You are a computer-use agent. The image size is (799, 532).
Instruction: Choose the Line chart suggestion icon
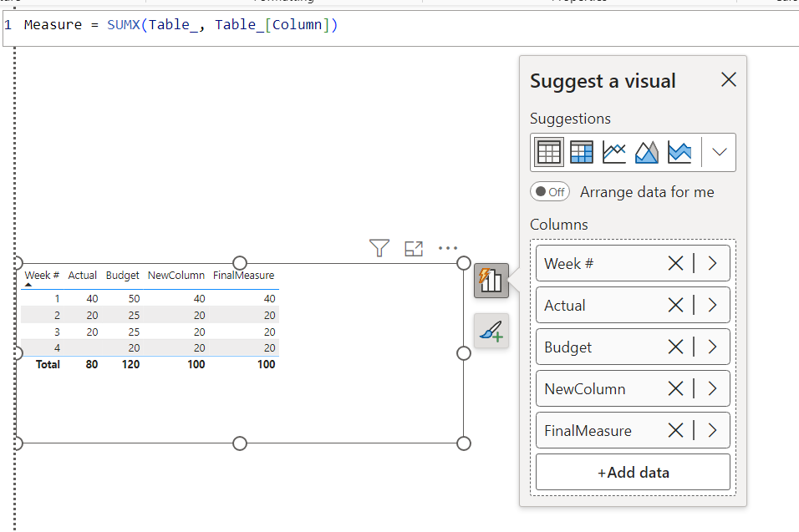click(614, 152)
